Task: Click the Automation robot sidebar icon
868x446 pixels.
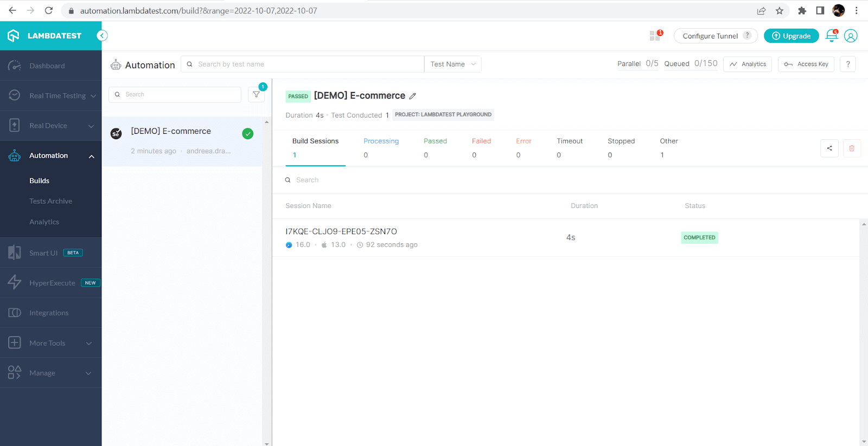Action: (x=15, y=156)
